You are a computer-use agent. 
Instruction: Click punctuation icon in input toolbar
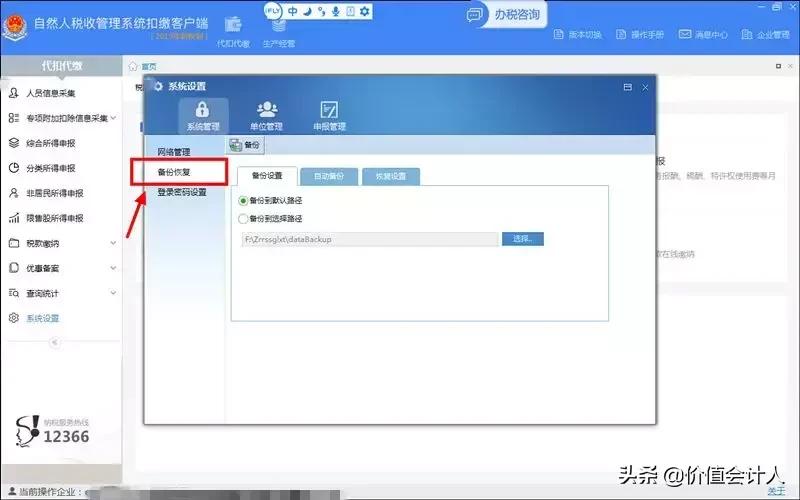tap(321, 11)
